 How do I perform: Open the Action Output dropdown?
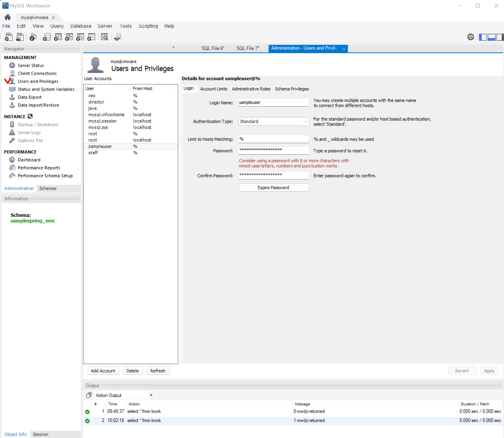point(151,395)
